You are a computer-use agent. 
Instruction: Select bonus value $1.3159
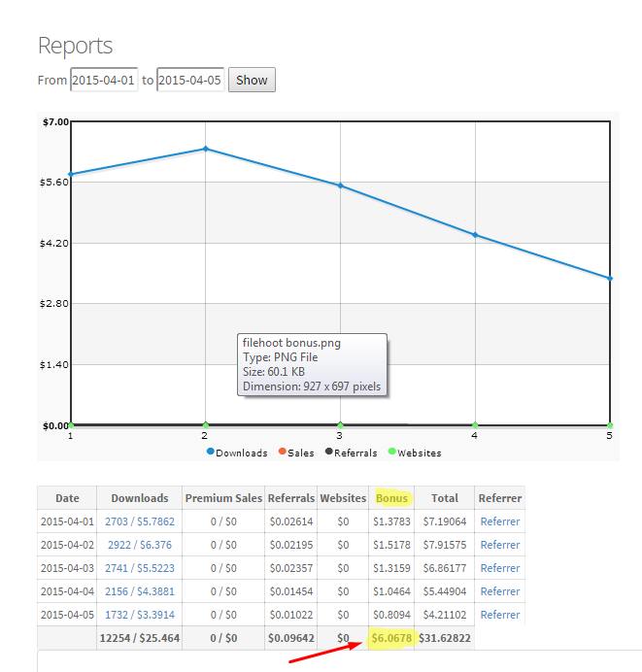(x=391, y=568)
